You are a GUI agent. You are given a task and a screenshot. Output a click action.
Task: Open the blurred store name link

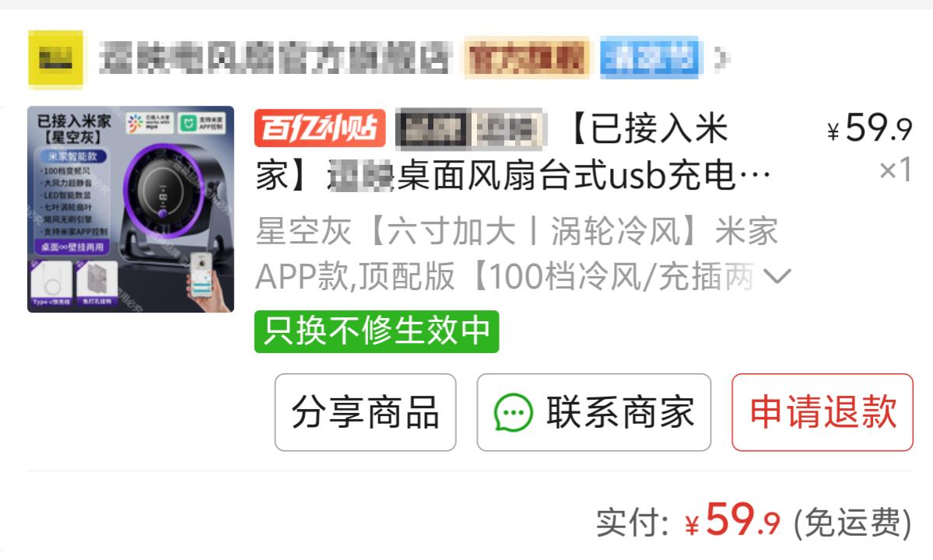275,58
